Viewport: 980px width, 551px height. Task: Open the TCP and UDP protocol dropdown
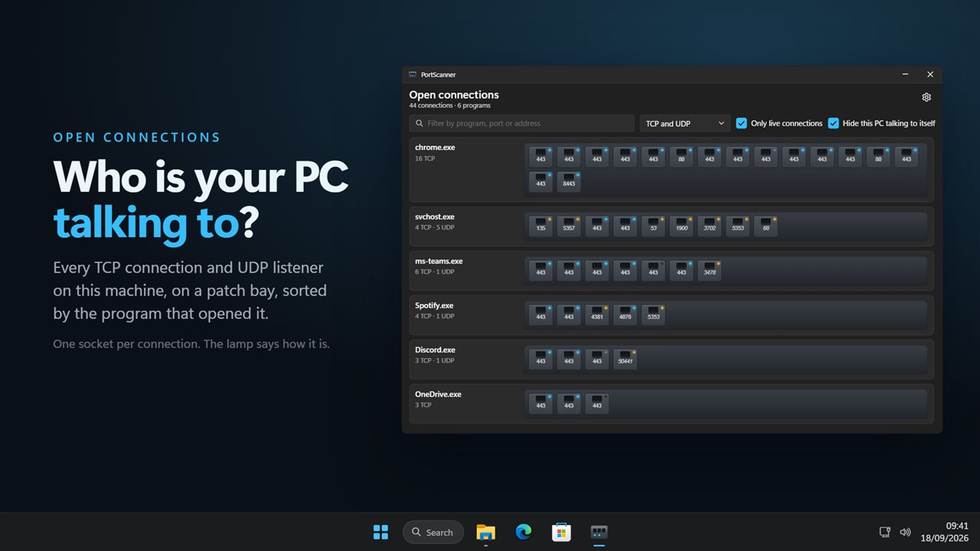click(x=685, y=123)
